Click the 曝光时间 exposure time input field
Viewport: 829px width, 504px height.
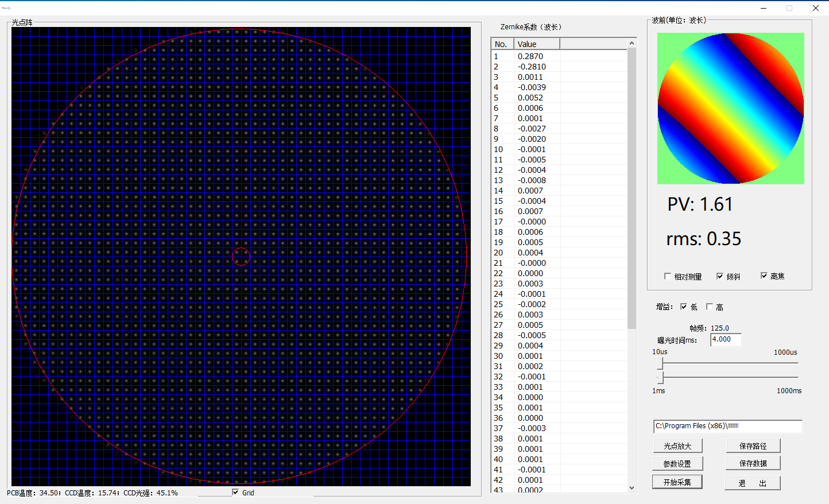[726, 340]
